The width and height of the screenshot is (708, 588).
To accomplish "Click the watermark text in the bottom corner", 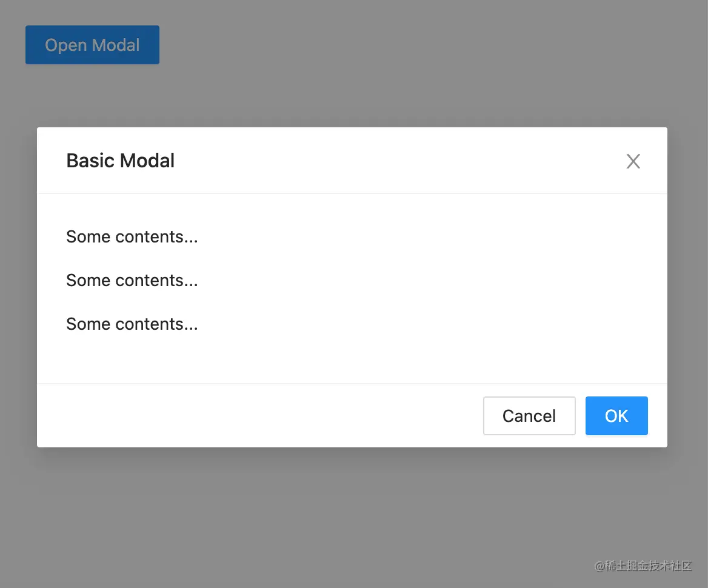I will tap(643, 566).
